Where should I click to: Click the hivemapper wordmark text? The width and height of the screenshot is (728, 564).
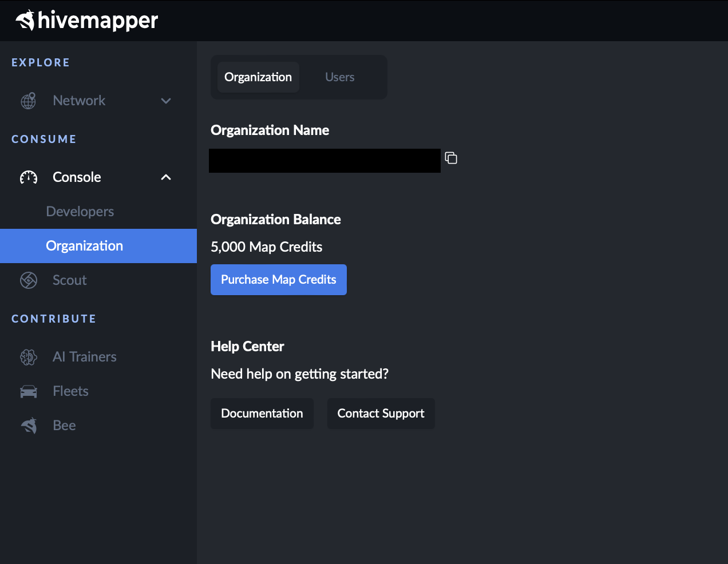click(x=98, y=21)
